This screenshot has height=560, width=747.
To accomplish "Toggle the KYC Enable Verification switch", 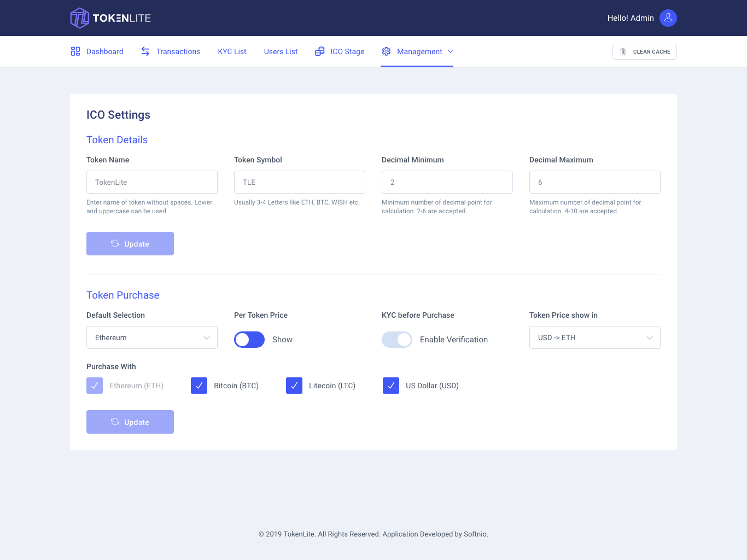I will tap(397, 340).
